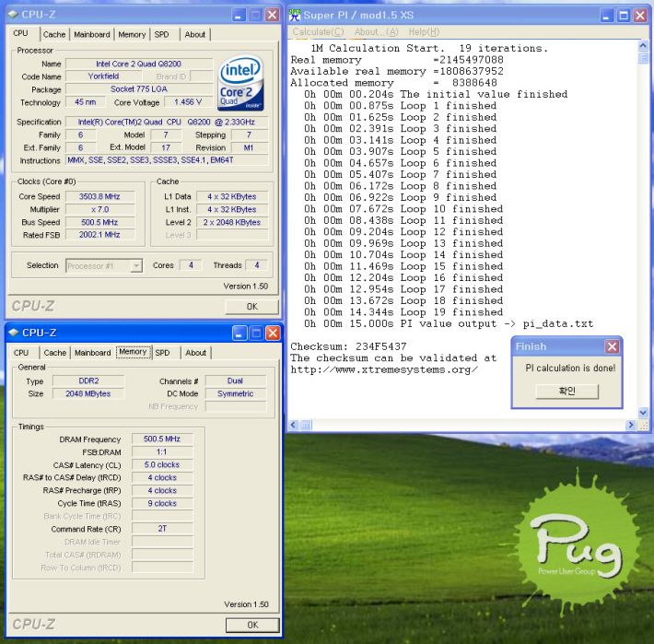Click the Loop 19 finished line
654x644 pixels.
click(x=403, y=312)
